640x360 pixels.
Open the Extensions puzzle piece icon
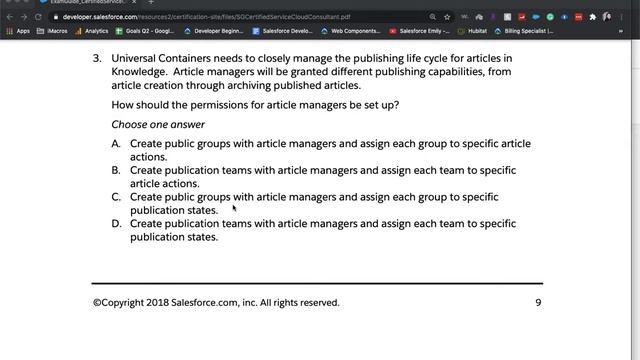593,17
